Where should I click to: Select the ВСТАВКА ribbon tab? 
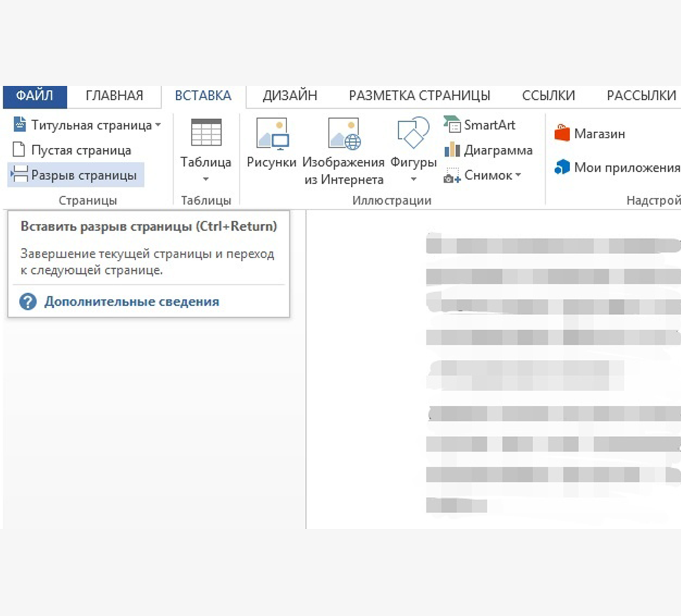203,96
